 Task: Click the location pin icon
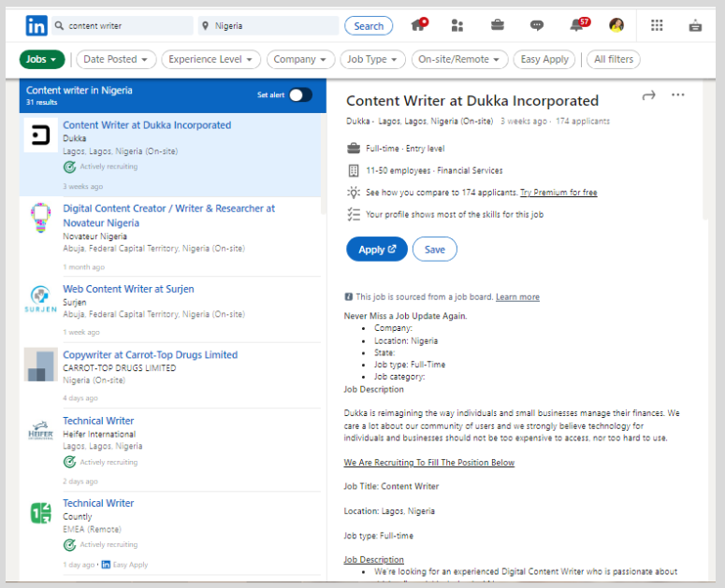tap(205, 26)
